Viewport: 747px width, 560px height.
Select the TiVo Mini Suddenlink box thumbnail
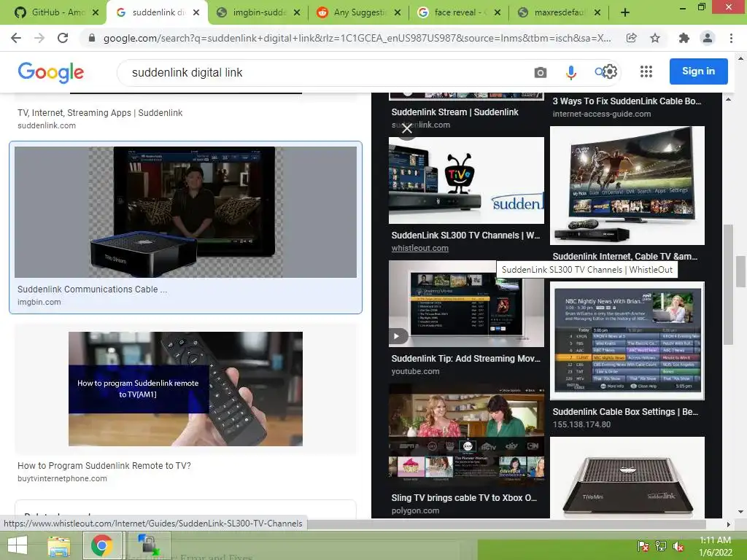point(627,478)
